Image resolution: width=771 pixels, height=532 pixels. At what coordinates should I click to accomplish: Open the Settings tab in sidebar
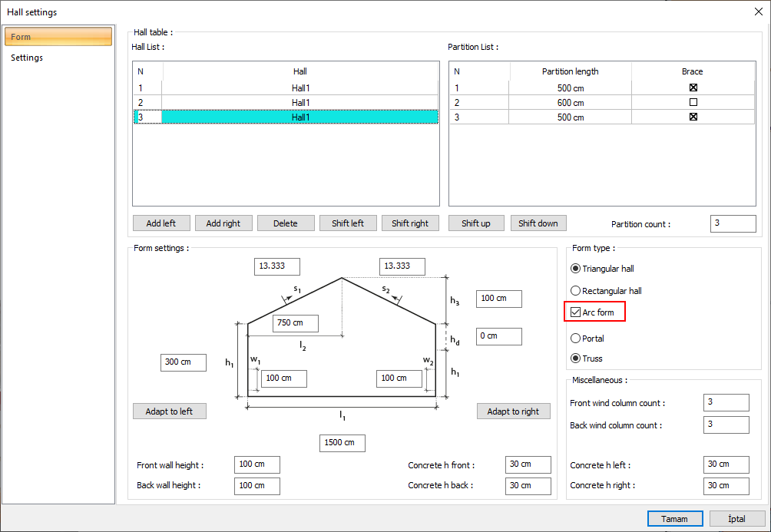(x=27, y=58)
